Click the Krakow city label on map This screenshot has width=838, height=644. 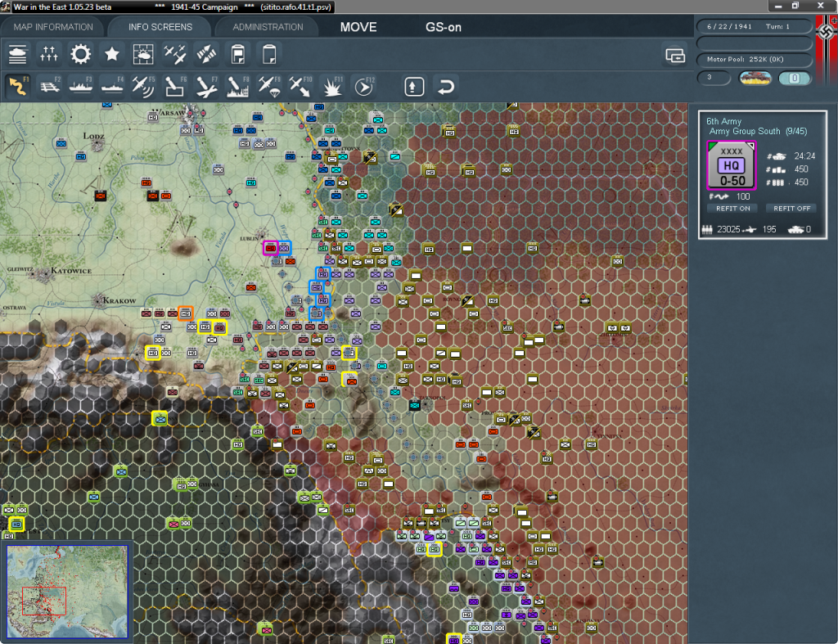pyautogui.click(x=119, y=300)
